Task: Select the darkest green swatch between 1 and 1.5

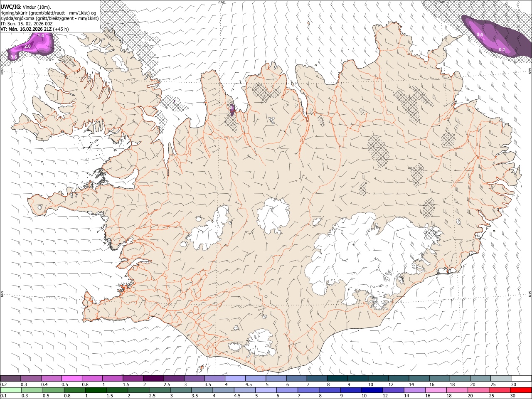Action: [96, 390]
